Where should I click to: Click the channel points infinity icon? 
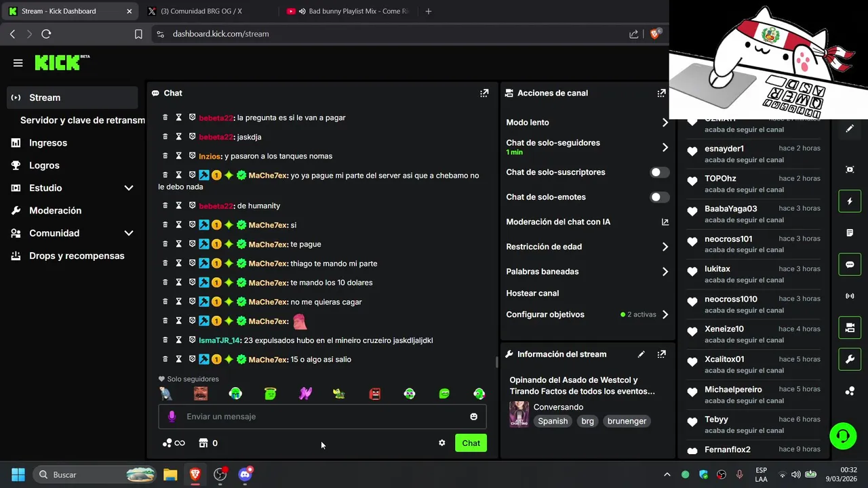click(174, 443)
